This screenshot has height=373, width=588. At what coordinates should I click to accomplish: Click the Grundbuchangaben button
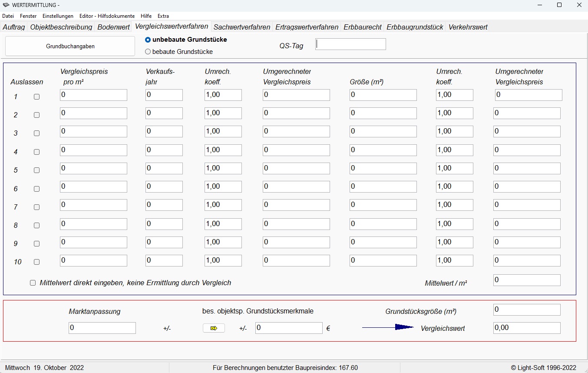coord(70,46)
